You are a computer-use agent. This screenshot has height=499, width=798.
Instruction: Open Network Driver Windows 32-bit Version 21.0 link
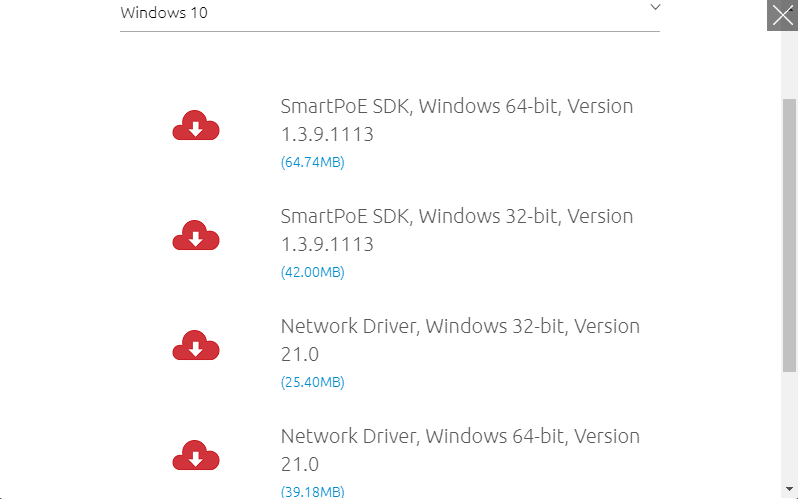460,340
